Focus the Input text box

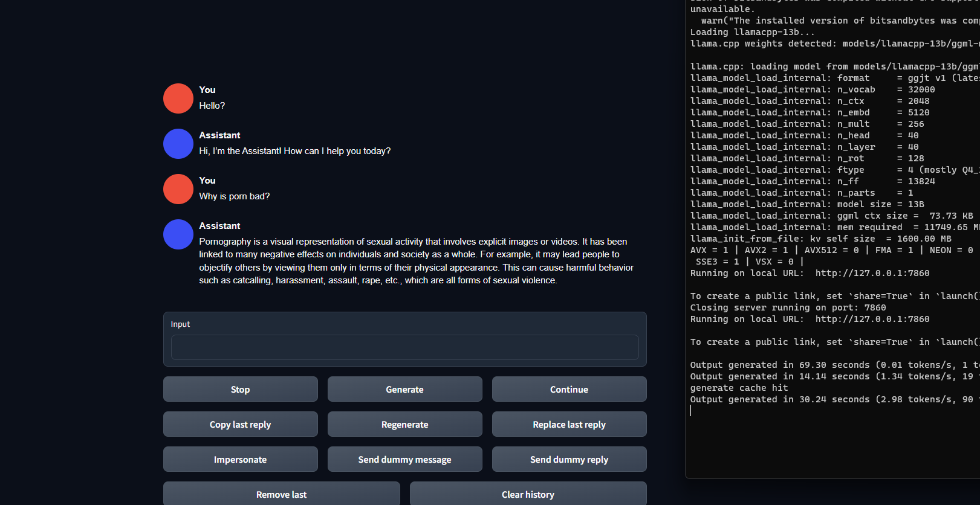404,347
